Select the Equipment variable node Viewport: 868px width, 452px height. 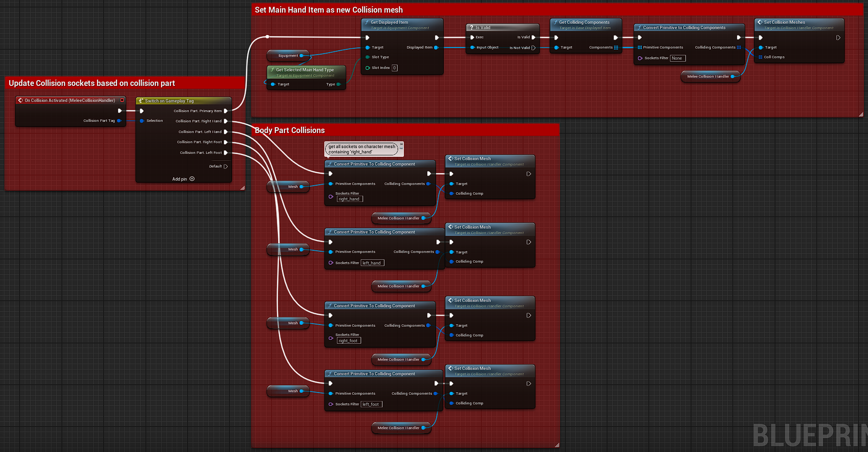point(288,56)
